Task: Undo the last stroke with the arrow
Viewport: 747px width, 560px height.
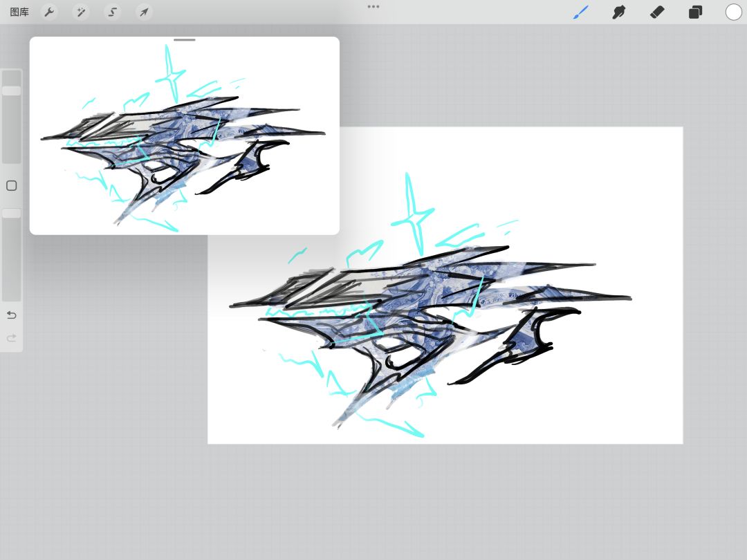Action: (x=12, y=315)
